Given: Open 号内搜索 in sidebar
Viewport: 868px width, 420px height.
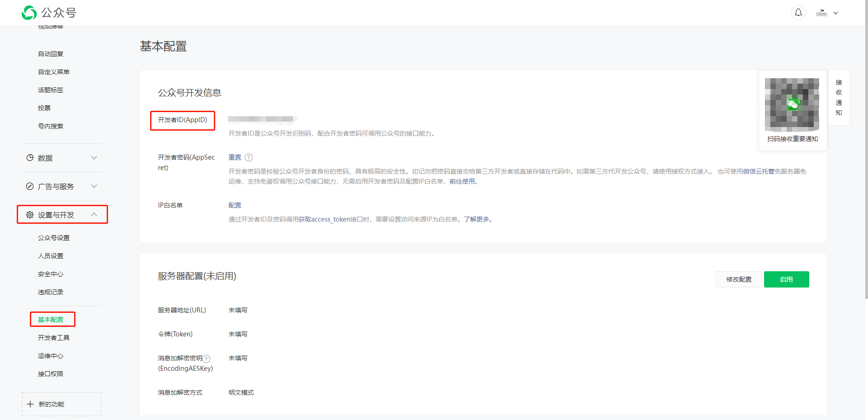Looking at the screenshot, I should click(x=51, y=126).
